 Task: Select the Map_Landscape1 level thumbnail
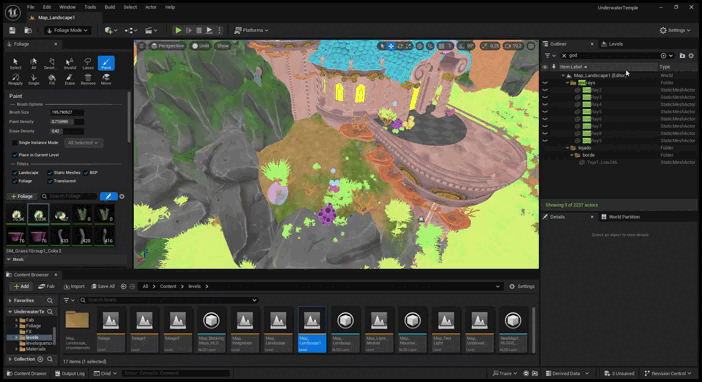(312, 330)
